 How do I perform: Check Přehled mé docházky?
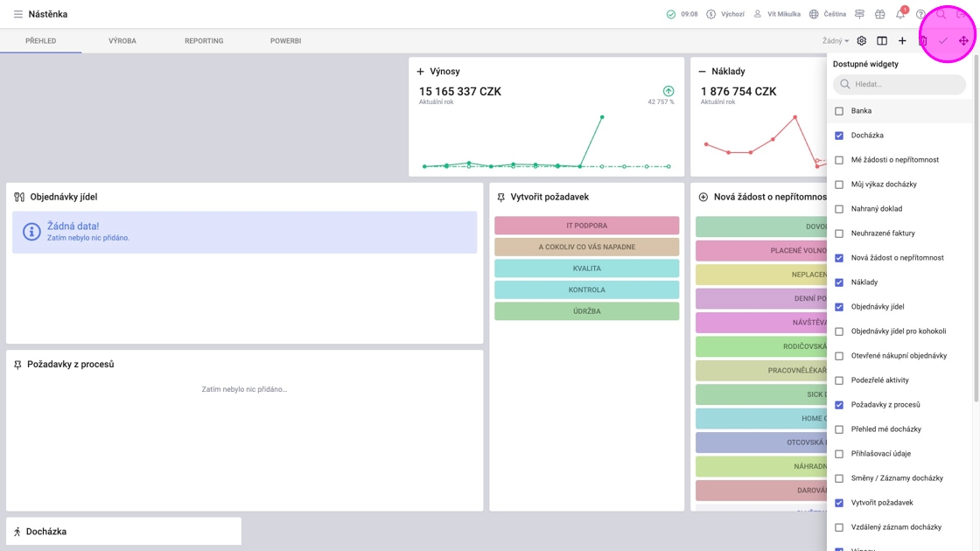(839, 429)
